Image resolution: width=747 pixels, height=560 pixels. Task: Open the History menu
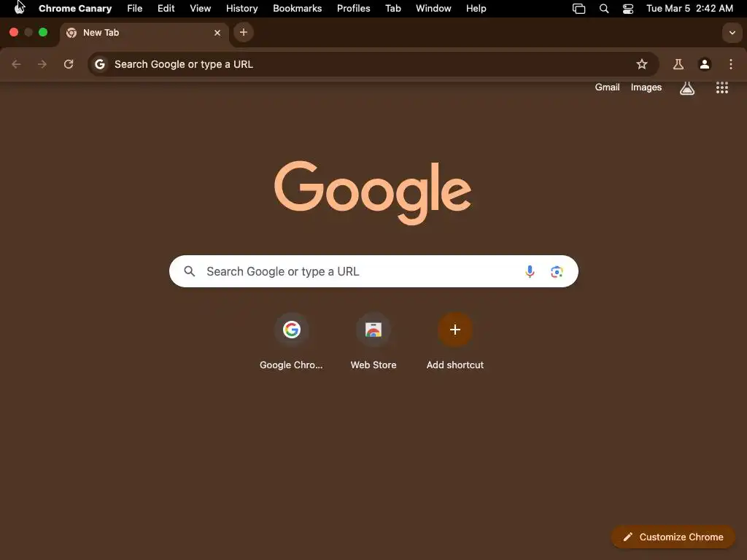[x=241, y=8]
